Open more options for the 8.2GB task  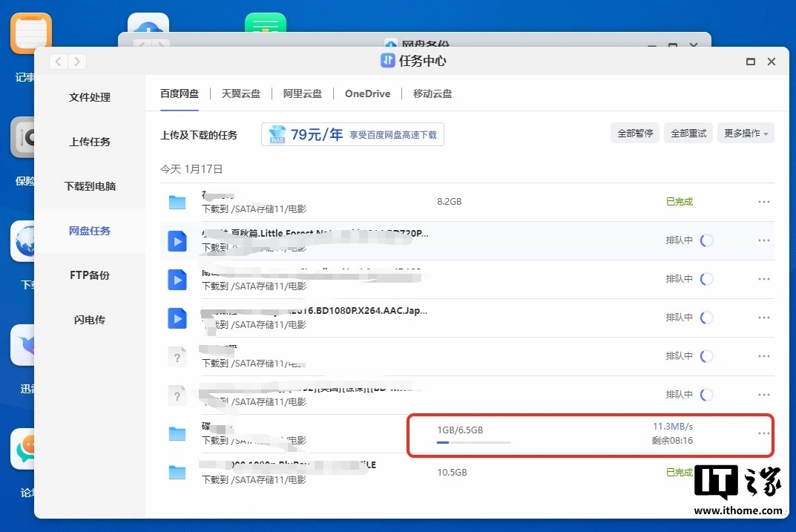coord(763,202)
